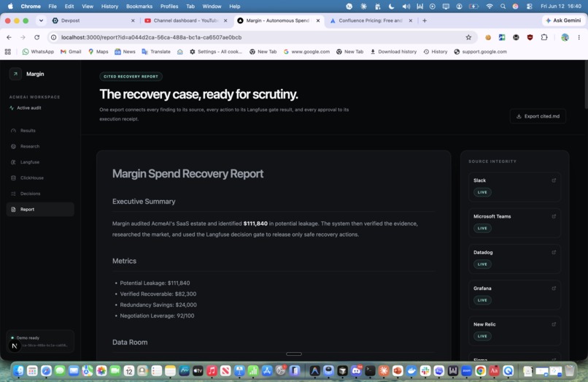Image resolution: width=588 pixels, height=382 pixels.
Task: Click the $111,840 leakage figure
Action: pos(255,224)
